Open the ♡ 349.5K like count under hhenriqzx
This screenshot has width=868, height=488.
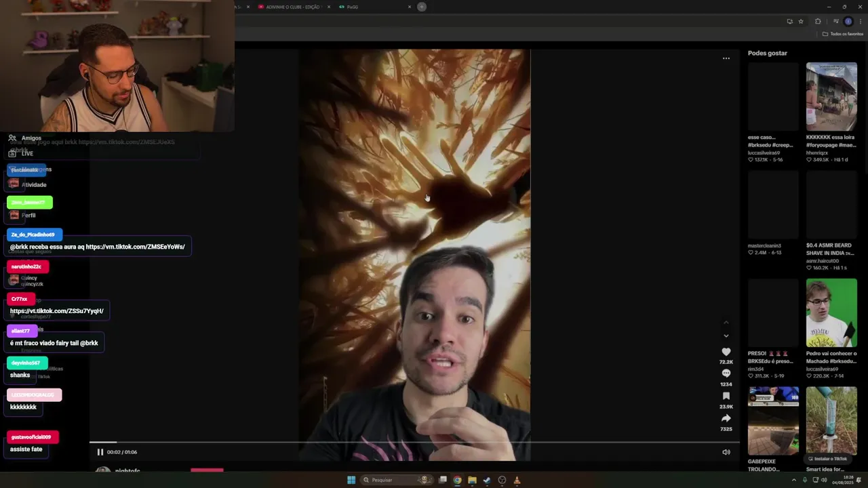coord(818,159)
